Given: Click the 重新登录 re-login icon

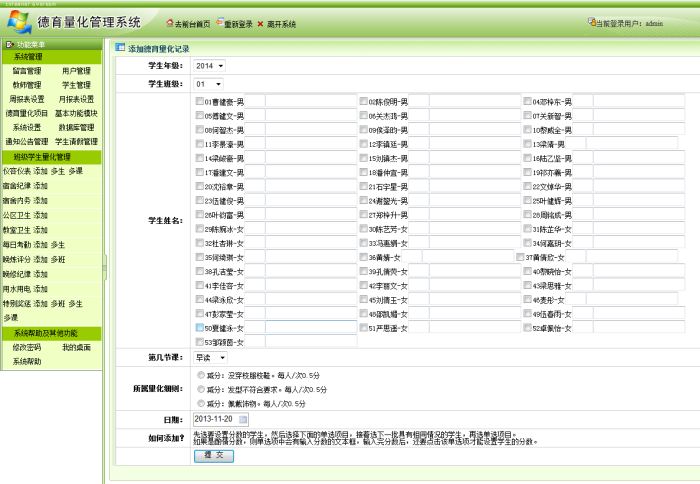Looking at the screenshot, I should click(217, 23).
